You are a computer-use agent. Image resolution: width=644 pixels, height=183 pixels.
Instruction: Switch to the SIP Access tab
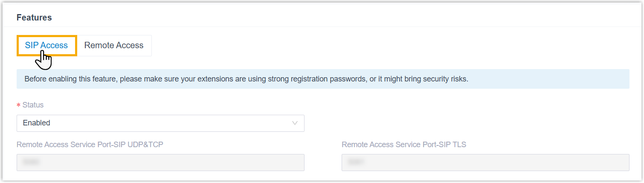click(x=46, y=46)
